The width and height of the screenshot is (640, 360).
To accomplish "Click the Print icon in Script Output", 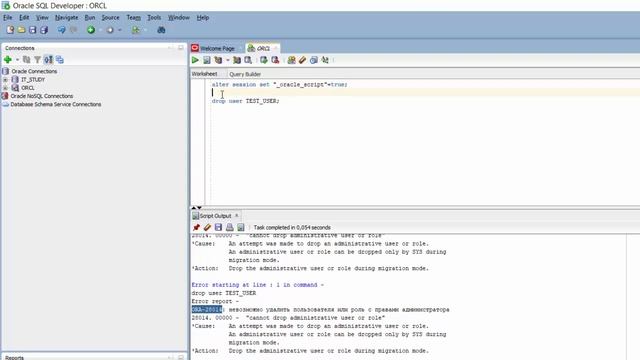I will pyautogui.click(x=229, y=227).
